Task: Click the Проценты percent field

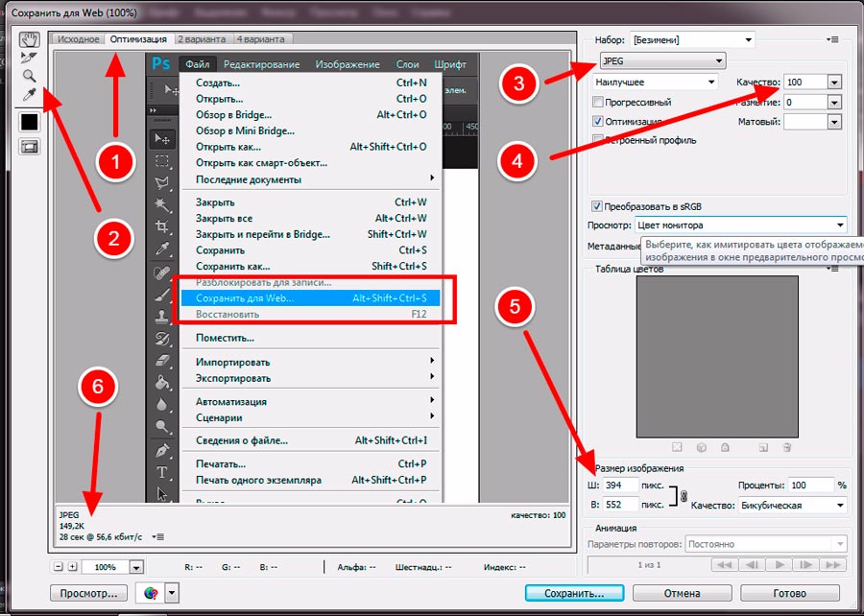Action: click(810, 486)
